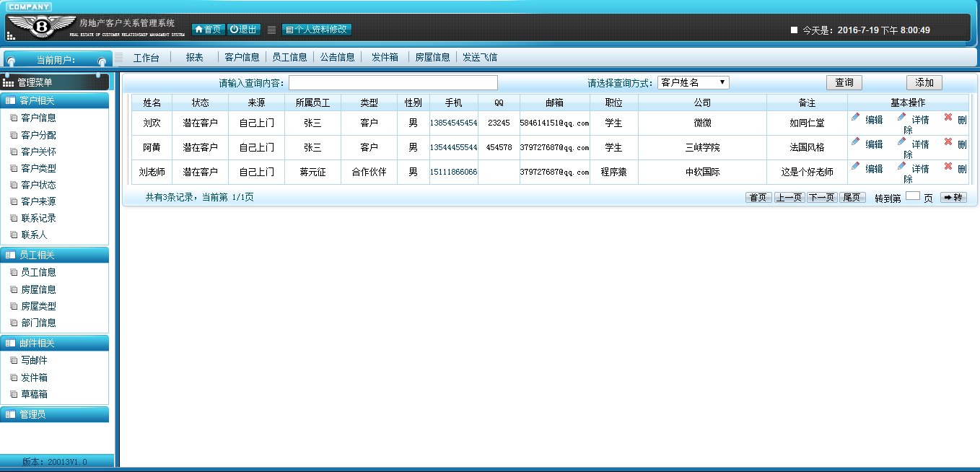Open 草稿箱 in the sidebar

35,394
